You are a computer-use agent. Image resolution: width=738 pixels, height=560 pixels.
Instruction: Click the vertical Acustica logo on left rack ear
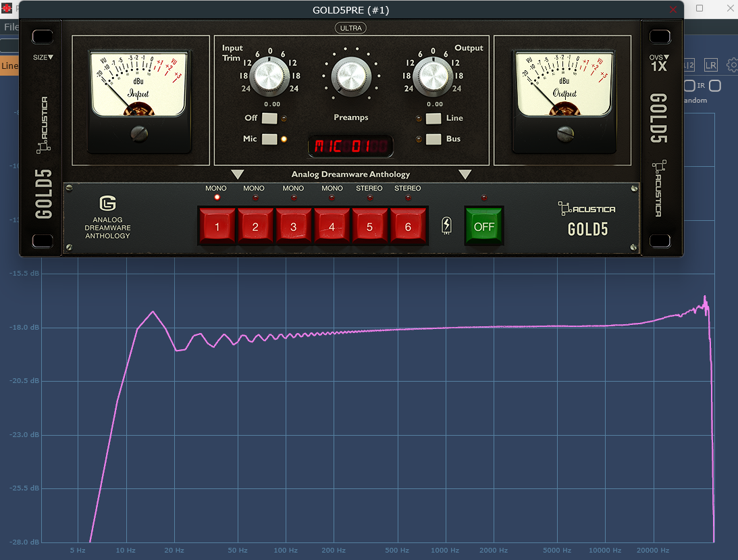pyautogui.click(x=44, y=125)
